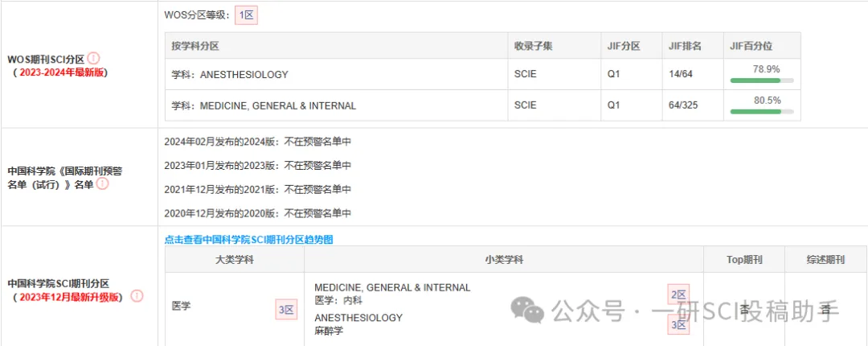Click the 78.9% JIF percentile bar
Viewport: 868px width, 346px height.
pyautogui.click(x=762, y=80)
